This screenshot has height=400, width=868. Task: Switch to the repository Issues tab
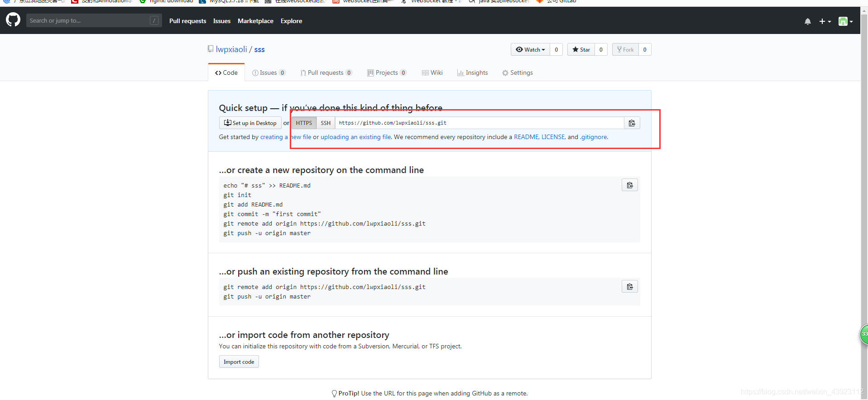point(269,72)
